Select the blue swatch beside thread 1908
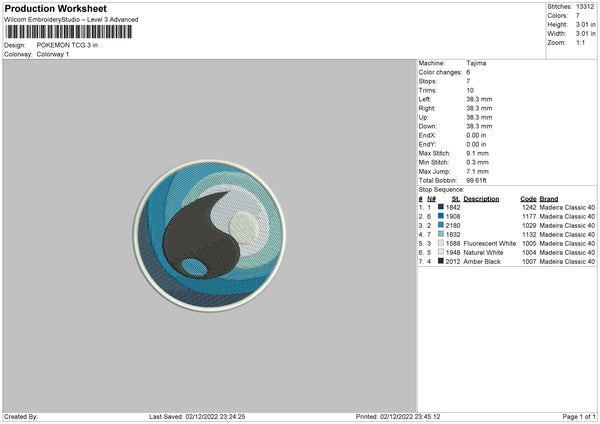The image size is (600, 424). point(441,216)
